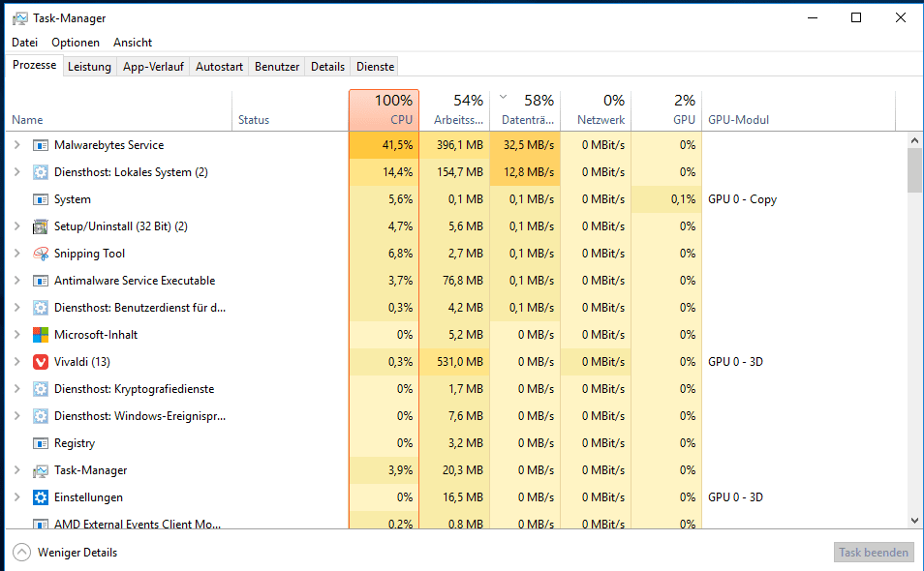
Task: Expand Setup/Uninstall (32 Bit) (2) group
Action: (x=17, y=226)
